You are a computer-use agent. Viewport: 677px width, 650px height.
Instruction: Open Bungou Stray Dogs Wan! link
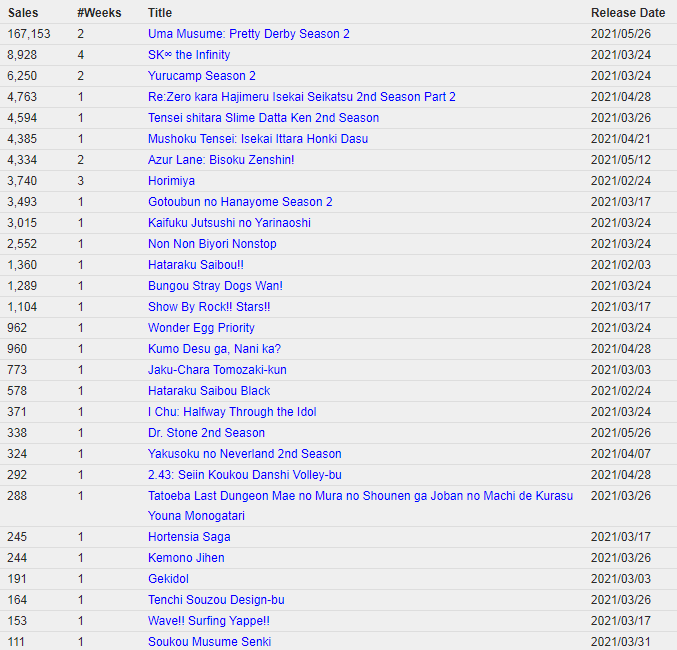coord(215,286)
